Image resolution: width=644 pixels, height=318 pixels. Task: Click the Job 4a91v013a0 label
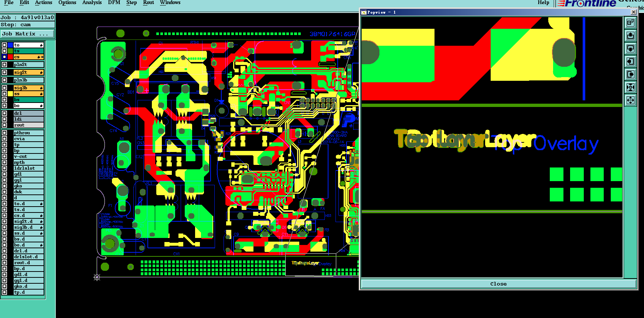[27, 17]
